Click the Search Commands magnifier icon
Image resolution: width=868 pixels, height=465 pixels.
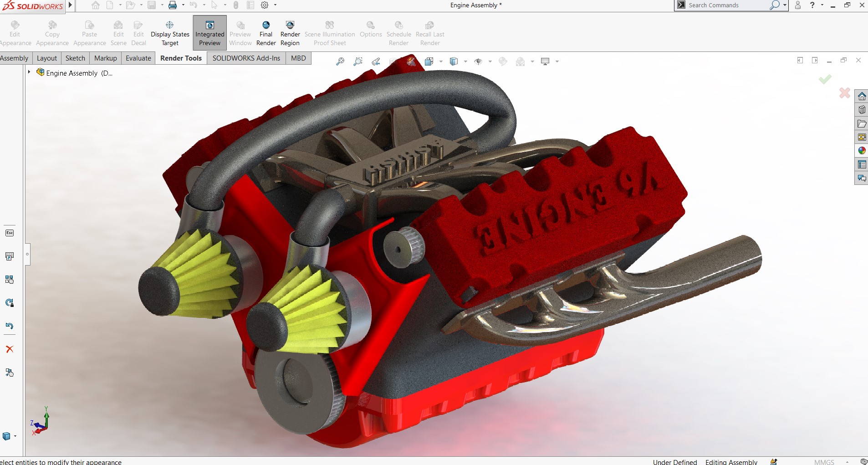point(774,5)
